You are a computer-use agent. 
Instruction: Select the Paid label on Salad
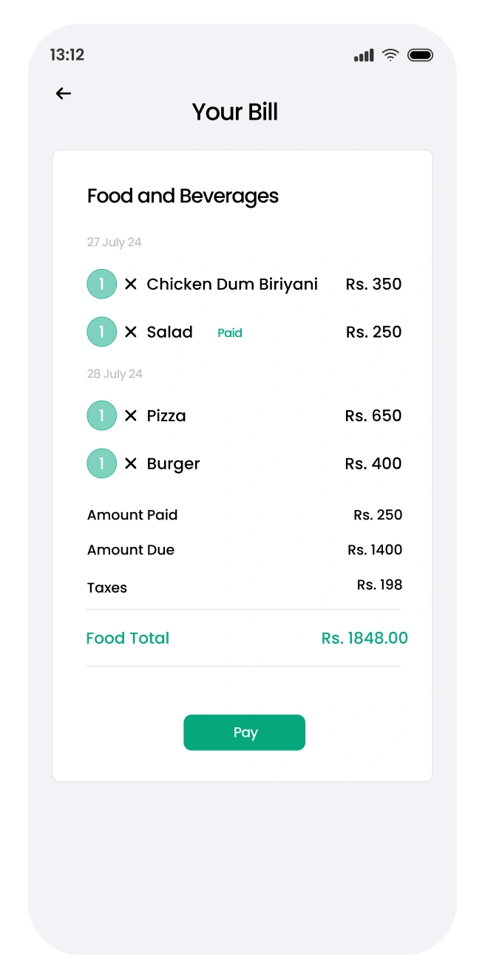(x=230, y=333)
